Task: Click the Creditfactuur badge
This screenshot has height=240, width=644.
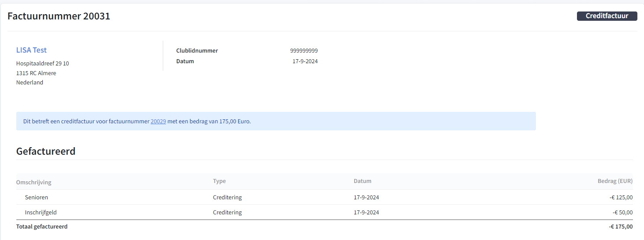Action: [607, 16]
